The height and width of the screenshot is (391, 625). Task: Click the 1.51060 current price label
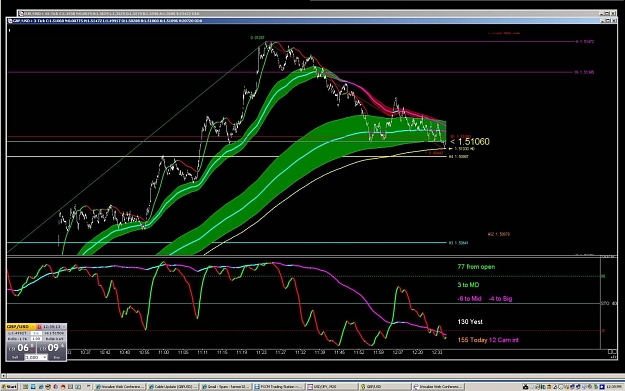coord(473,141)
